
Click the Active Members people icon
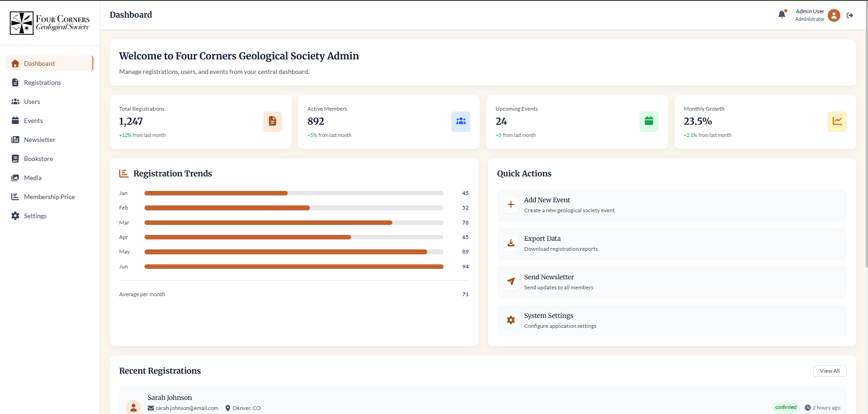460,122
